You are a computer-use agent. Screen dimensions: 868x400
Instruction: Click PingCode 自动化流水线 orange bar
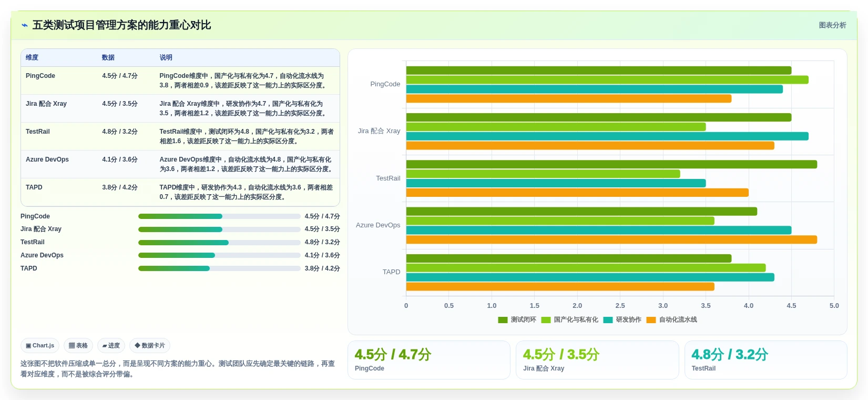(569, 98)
